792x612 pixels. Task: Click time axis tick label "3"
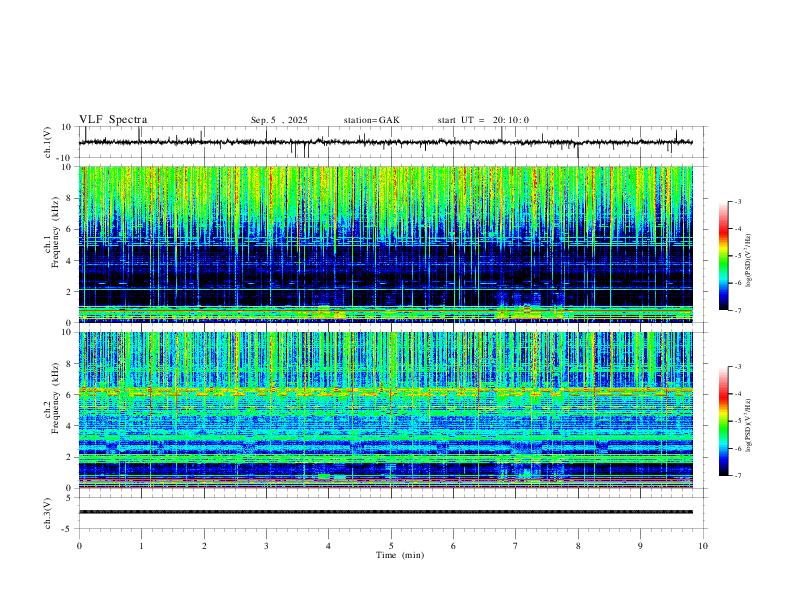[x=266, y=546]
